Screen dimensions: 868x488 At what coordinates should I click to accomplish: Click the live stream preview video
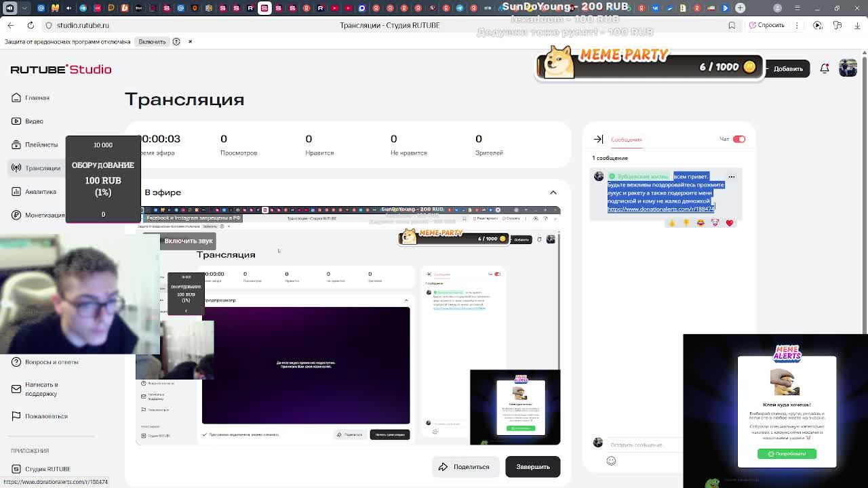(348, 326)
